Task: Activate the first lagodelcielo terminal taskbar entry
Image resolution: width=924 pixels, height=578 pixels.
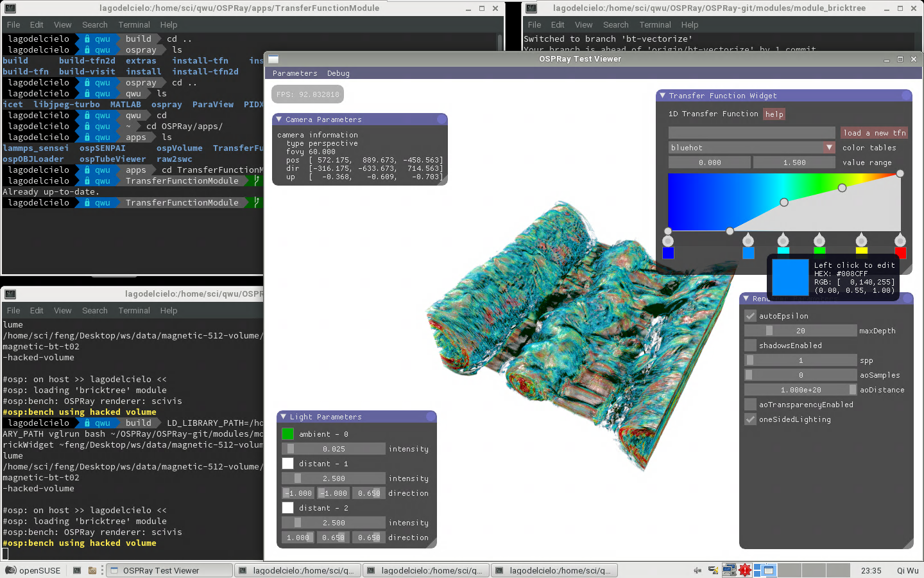Action: (x=298, y=570)
